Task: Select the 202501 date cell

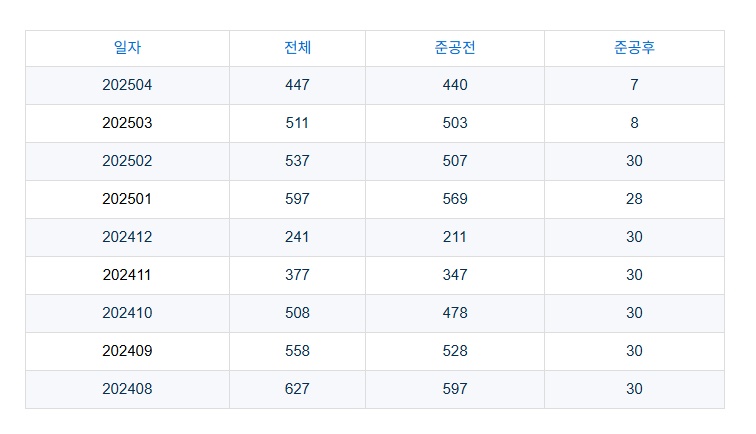Action: point(127,200)
